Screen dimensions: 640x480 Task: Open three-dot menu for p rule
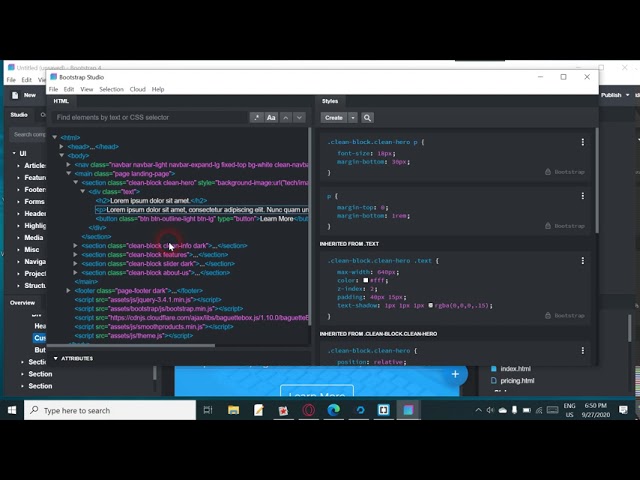(x=582, y=196)
